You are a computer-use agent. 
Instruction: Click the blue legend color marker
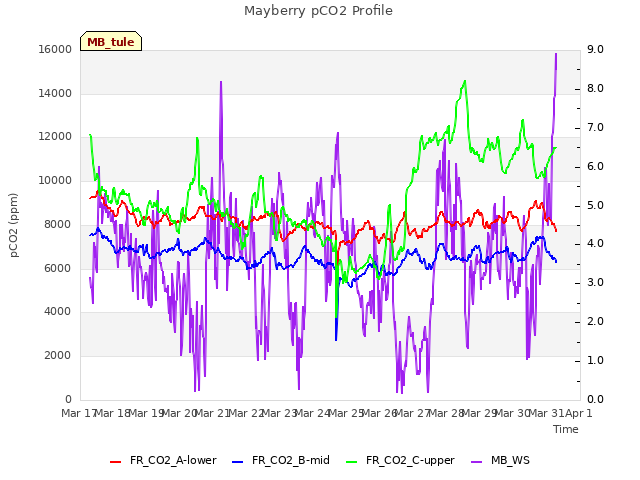[x=238, y=462]
